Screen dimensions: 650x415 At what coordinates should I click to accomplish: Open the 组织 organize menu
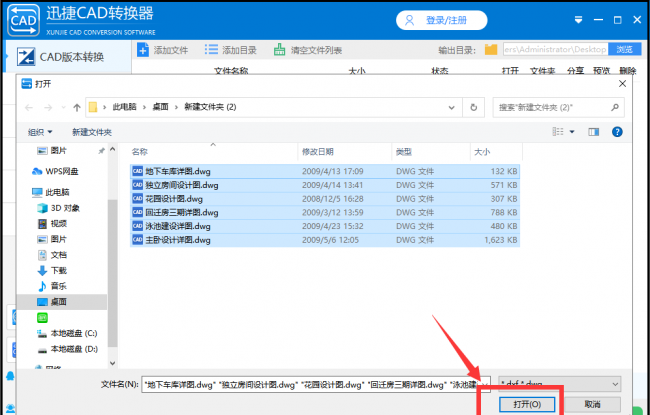coord(40,132)
